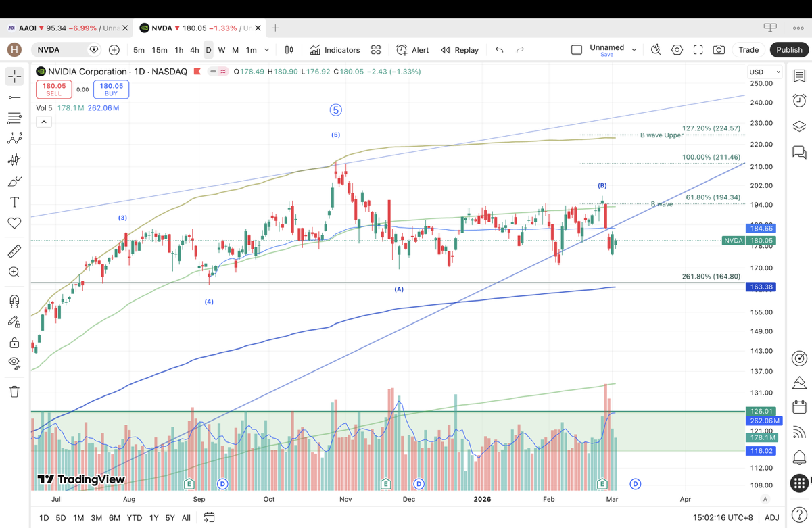Open the calendar panel in right sidebar
This screenshot has width=812, height=528.
[x=799, y=407]
